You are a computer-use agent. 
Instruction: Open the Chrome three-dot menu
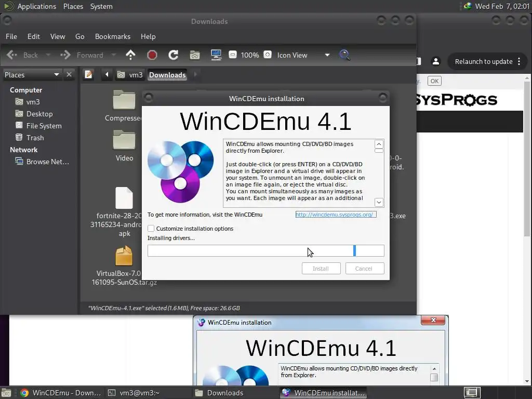tap(519, 61)
